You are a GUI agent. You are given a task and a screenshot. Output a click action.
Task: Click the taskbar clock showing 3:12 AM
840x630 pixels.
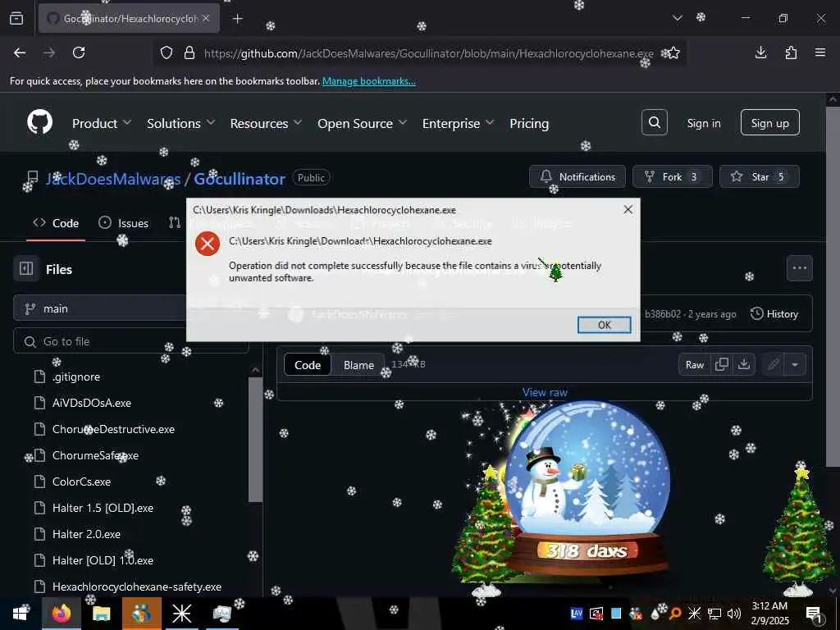pos(769,614)
